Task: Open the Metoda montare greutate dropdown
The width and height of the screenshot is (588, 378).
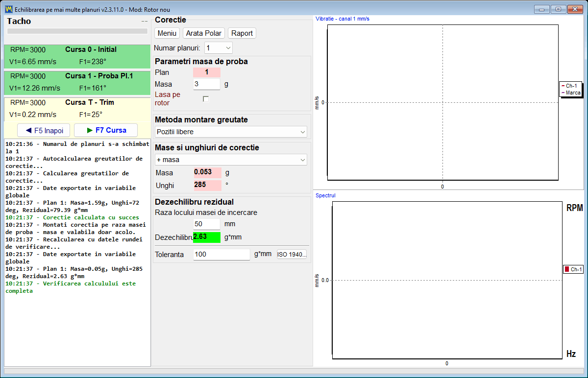Action: tap(231, 132)
